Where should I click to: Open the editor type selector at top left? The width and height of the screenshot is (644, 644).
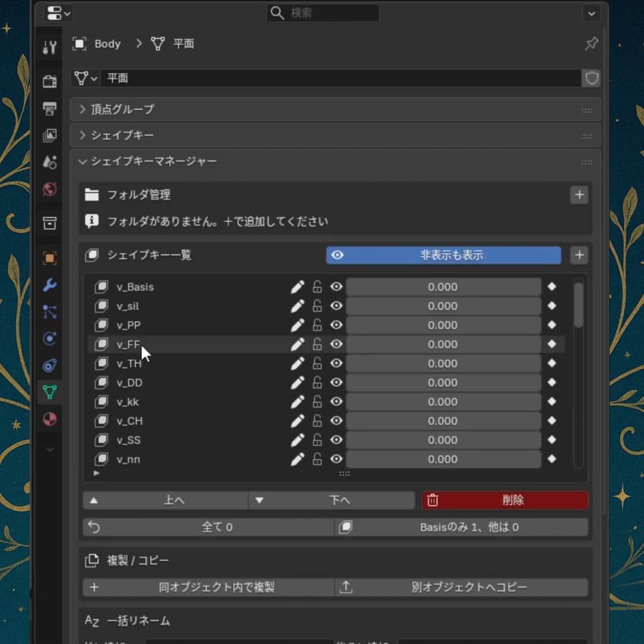[57, 13]
